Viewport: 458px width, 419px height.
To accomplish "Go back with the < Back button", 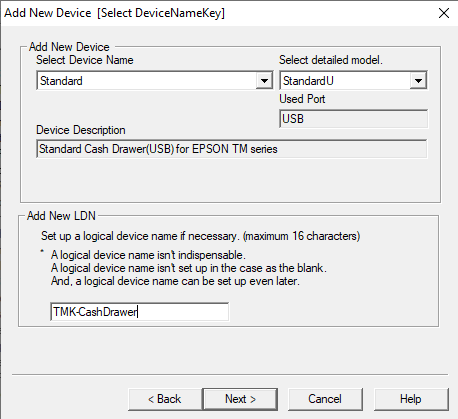I will point(165,399).
